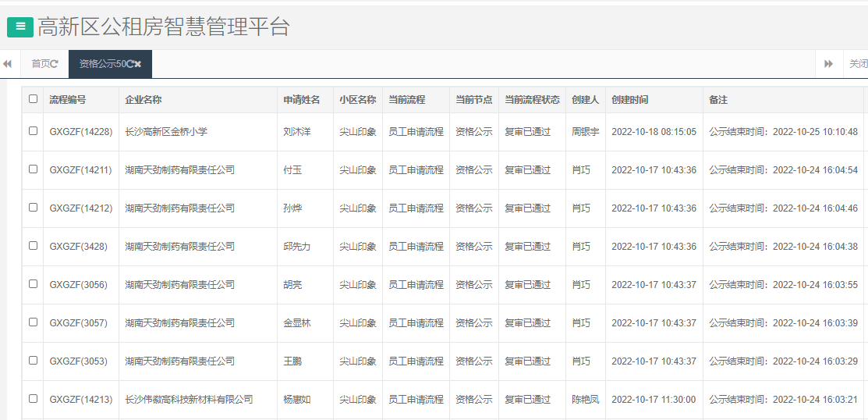
Task: Sort by 流程编号 column header
Action: [x=68, y=100]
